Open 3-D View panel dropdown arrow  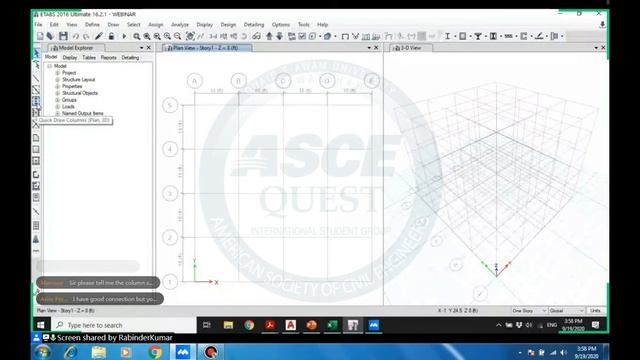point(596,48)
